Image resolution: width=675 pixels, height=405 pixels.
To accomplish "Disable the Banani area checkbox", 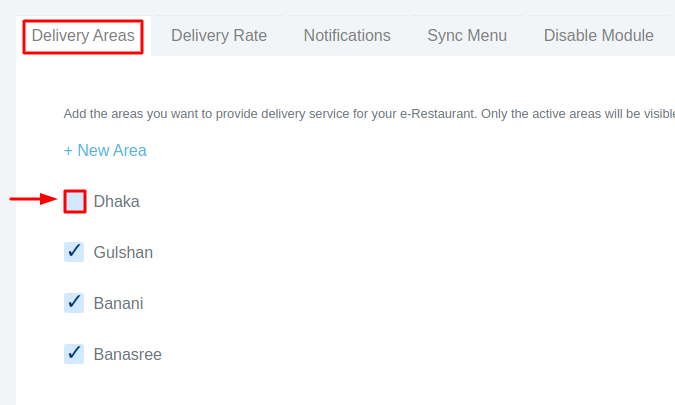I will tap(74, 302).
